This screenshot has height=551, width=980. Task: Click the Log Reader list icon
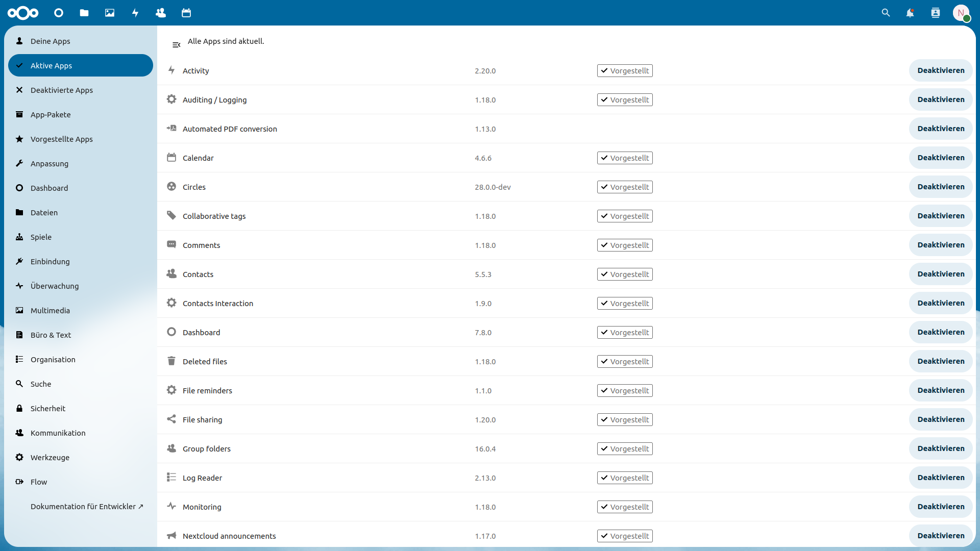(x=171, y=477)
